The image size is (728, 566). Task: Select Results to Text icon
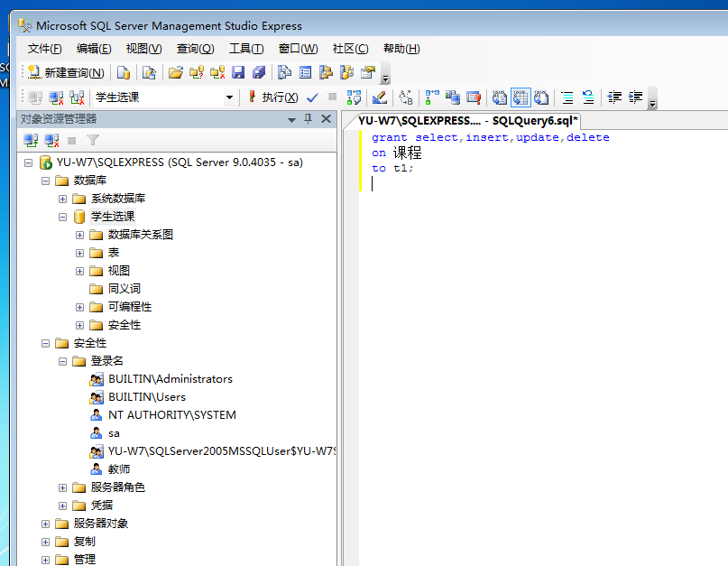click(500, 97)
